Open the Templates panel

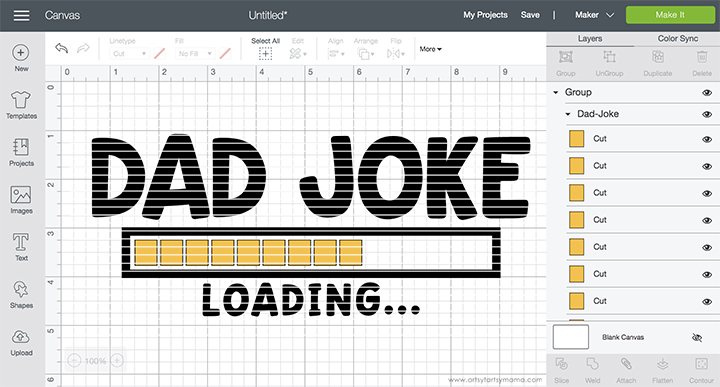[21, 105]
